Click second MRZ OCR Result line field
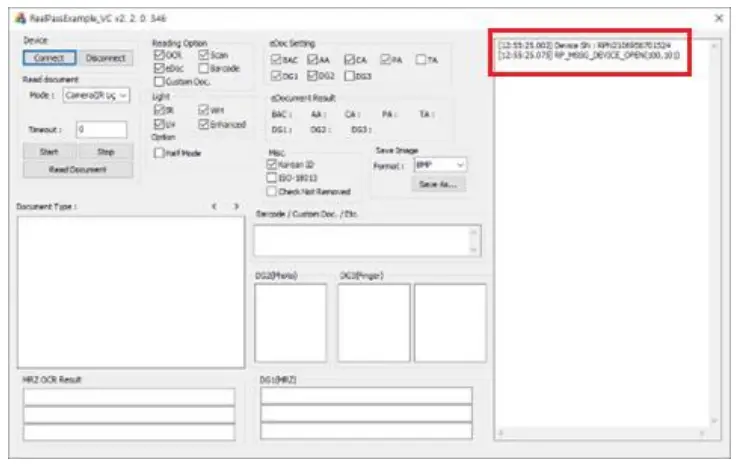This screenshot has width=736, height=464. [x=129, y=415]
